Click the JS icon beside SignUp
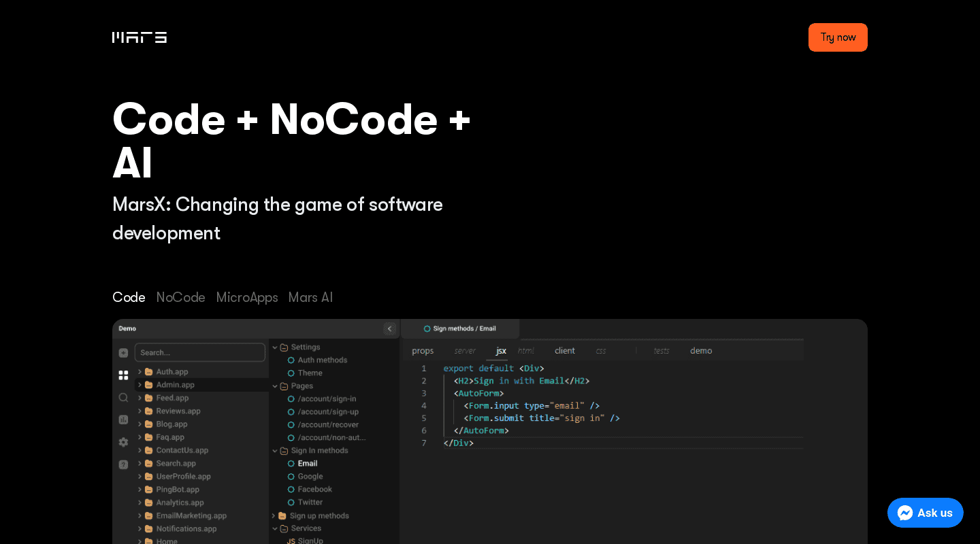 pos(291,541)
